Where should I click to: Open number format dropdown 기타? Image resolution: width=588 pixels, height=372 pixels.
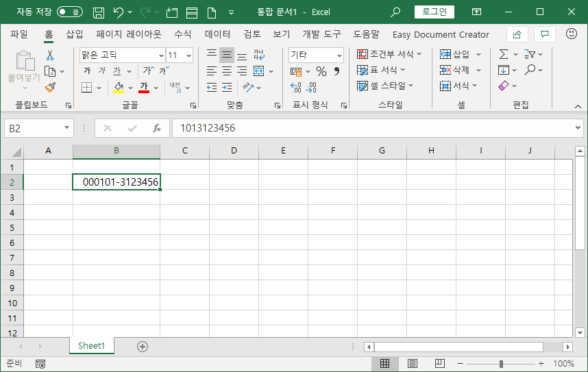339,55
